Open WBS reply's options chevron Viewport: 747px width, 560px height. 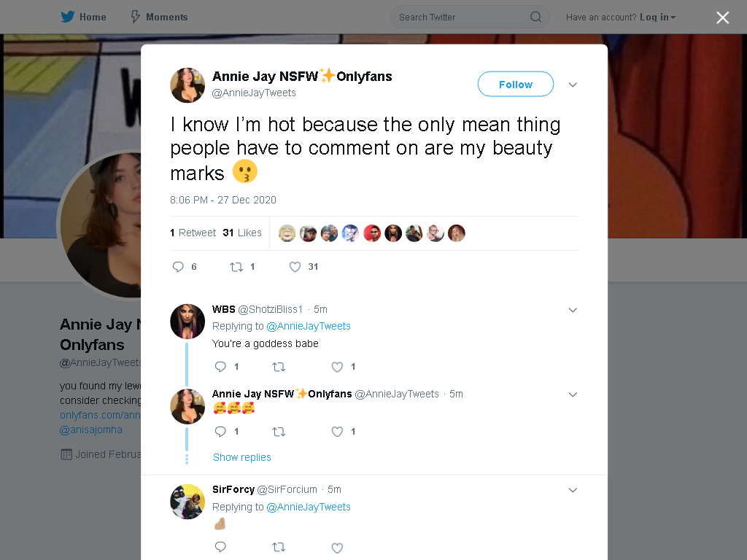click(x=573, y=310)
